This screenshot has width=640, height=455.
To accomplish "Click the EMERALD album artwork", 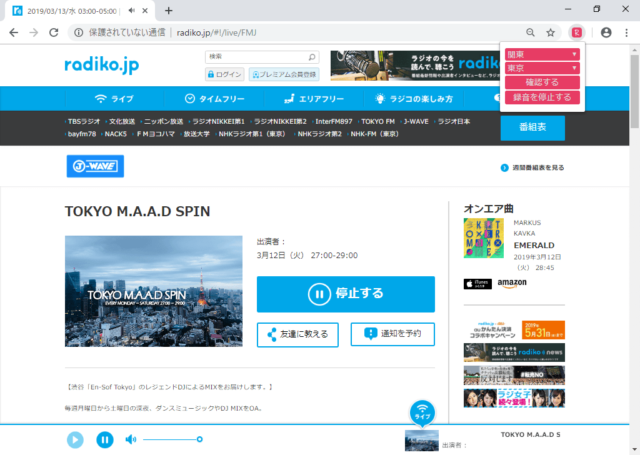I will coord(484,238).
